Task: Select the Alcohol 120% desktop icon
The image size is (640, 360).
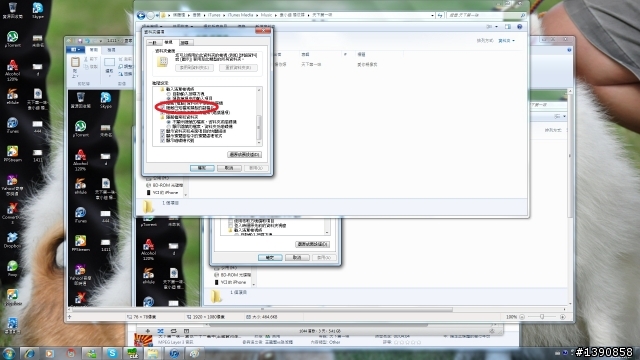Action: 12,70
